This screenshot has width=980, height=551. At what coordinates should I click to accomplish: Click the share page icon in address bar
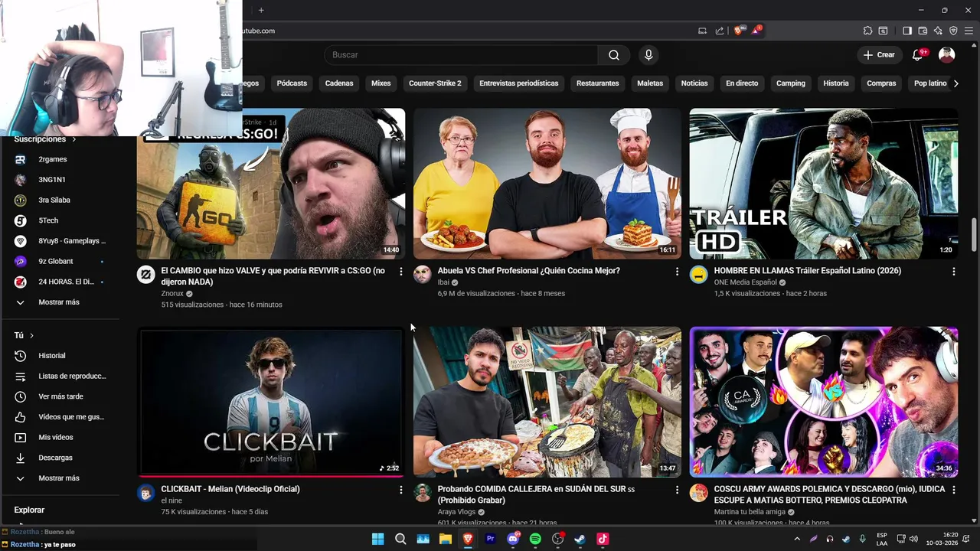pyautogui.click(x=720, y=31)
